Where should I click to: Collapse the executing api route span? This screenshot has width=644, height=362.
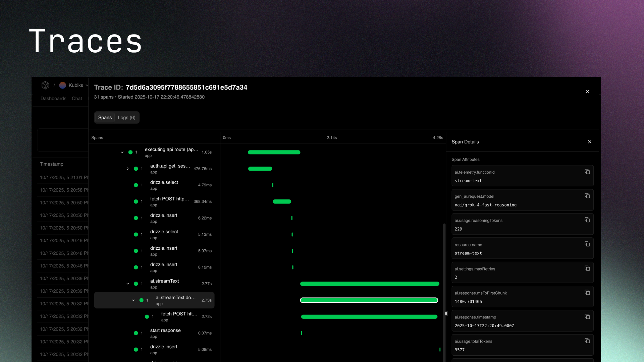click(x=122, y=153)
